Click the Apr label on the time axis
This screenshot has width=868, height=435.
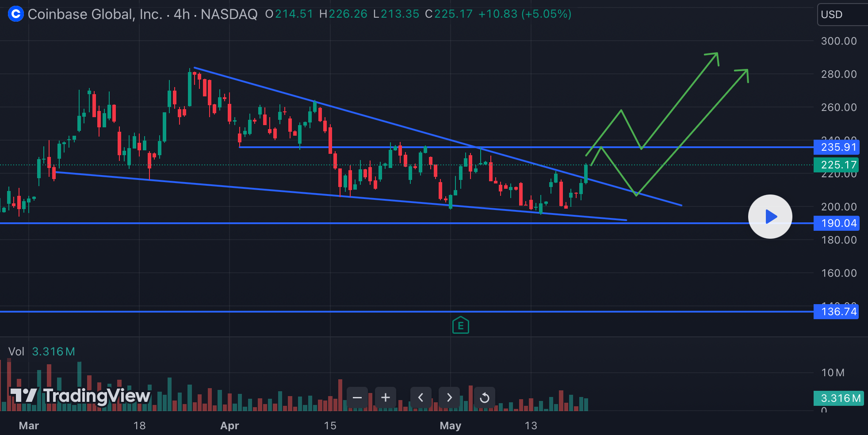pyautogui.click(x=229, y=426)
